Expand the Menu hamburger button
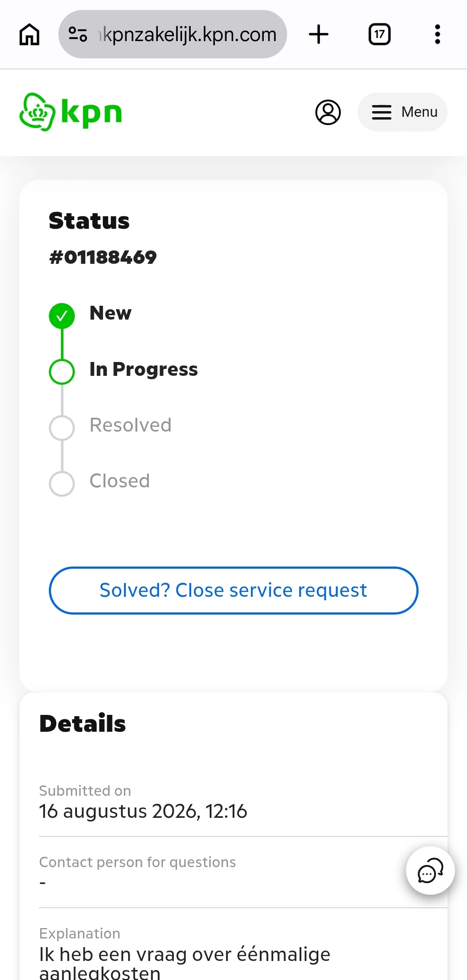The image size is (467, 980). [x=402, y=112]
